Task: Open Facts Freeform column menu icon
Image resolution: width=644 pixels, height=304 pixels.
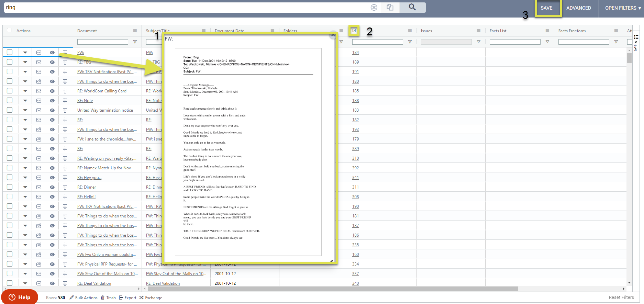Action: (x=616, y=31)
